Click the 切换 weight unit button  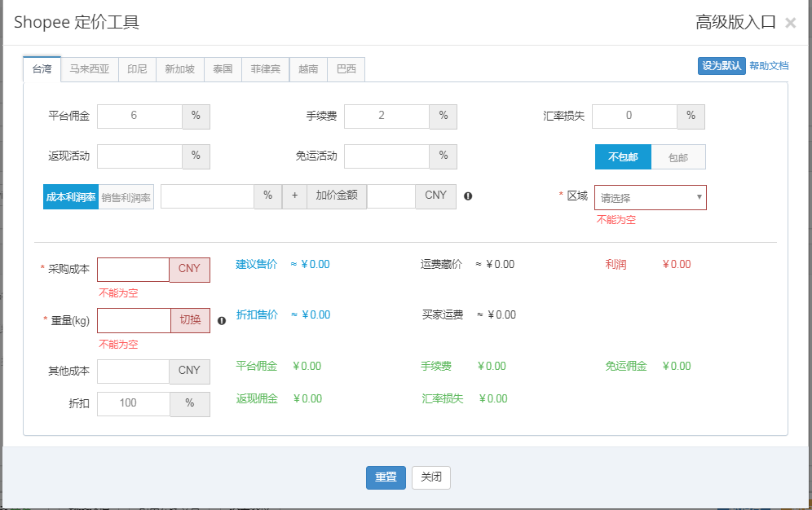click(x=190, y=321)
